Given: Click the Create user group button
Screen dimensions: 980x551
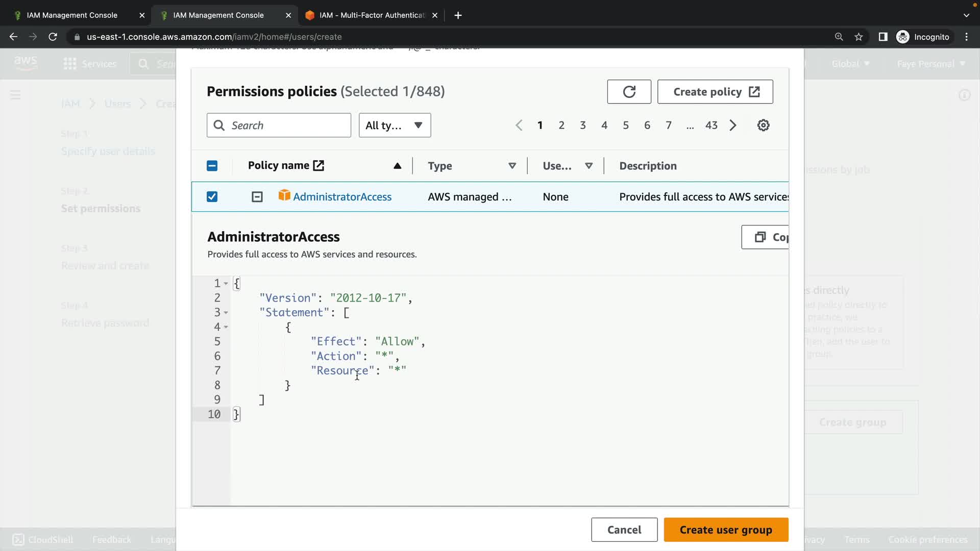Looking at the screenshot, I should pyautogui.click(x=725, y=530).
